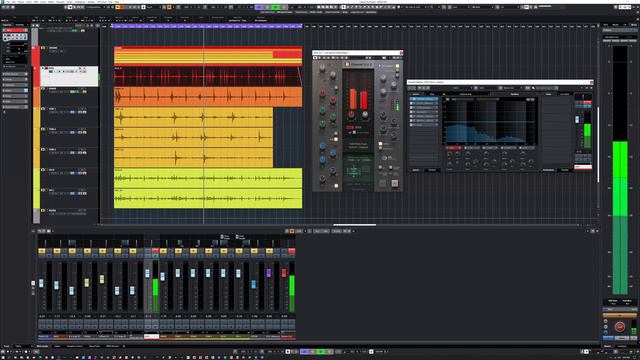Image resolution: width=640 pixels, height=360 pixels.
Task: Click the Stop button in bottom transport bar
Action: point(313,351)
